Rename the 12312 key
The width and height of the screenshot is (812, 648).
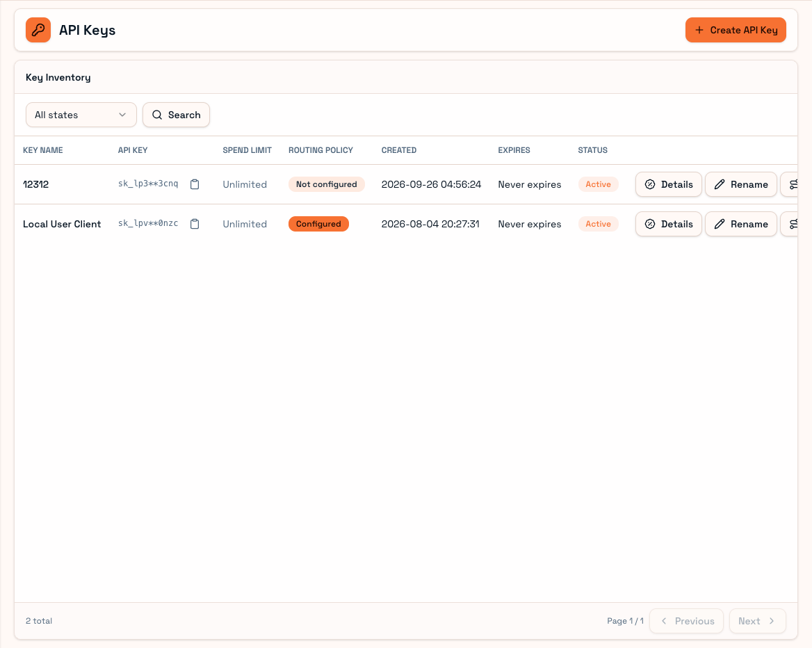pyautogui.click(x=741, y=184)
